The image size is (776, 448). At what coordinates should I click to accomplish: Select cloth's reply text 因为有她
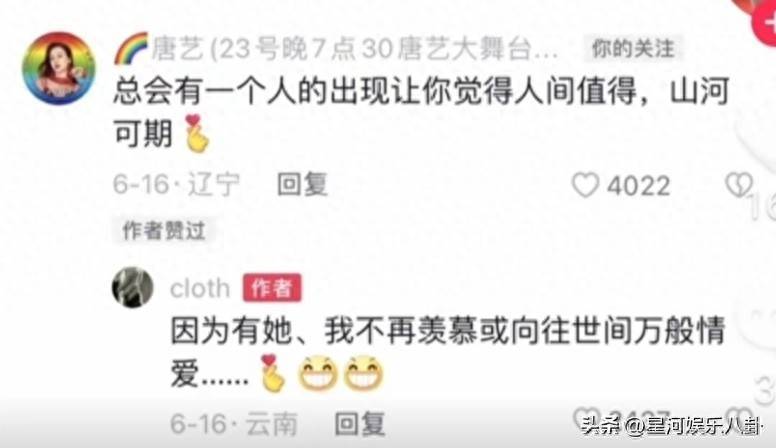point(232,330)
